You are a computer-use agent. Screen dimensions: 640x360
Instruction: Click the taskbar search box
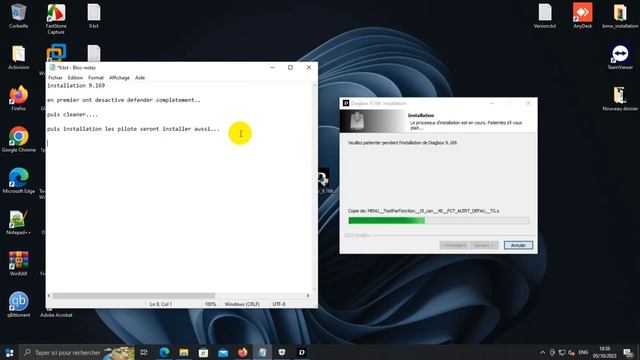(77, 352)
